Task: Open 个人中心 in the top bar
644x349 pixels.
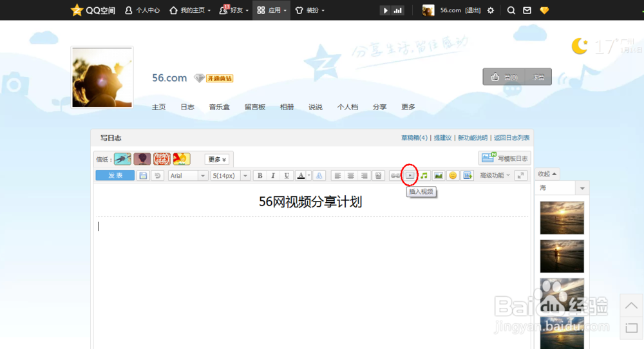Action: pyautogui.click(x=142, y=10)
